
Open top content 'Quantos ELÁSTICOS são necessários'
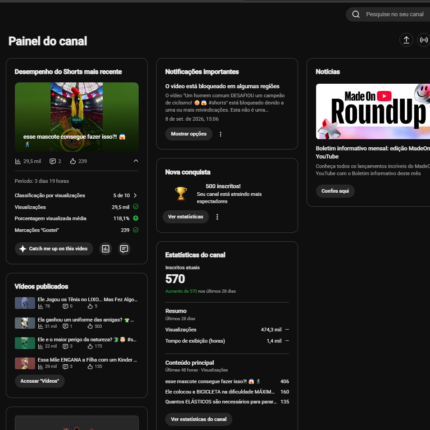tap(221, 402)
